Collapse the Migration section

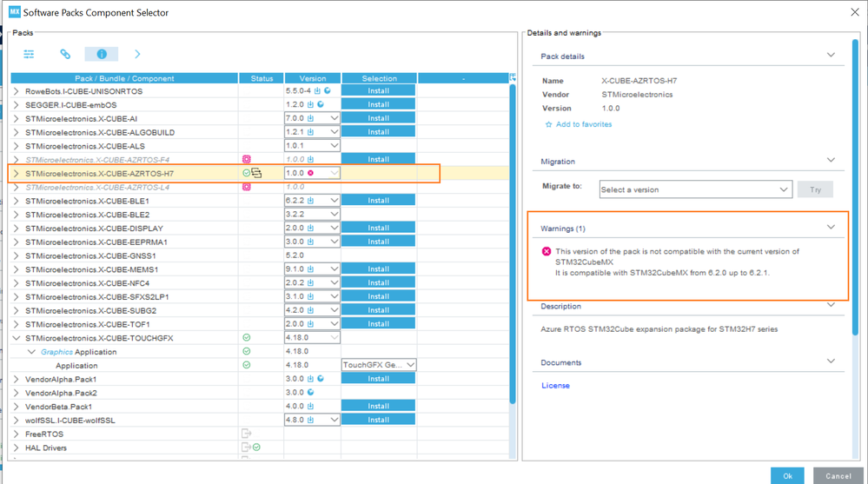[x=831, y=160]
